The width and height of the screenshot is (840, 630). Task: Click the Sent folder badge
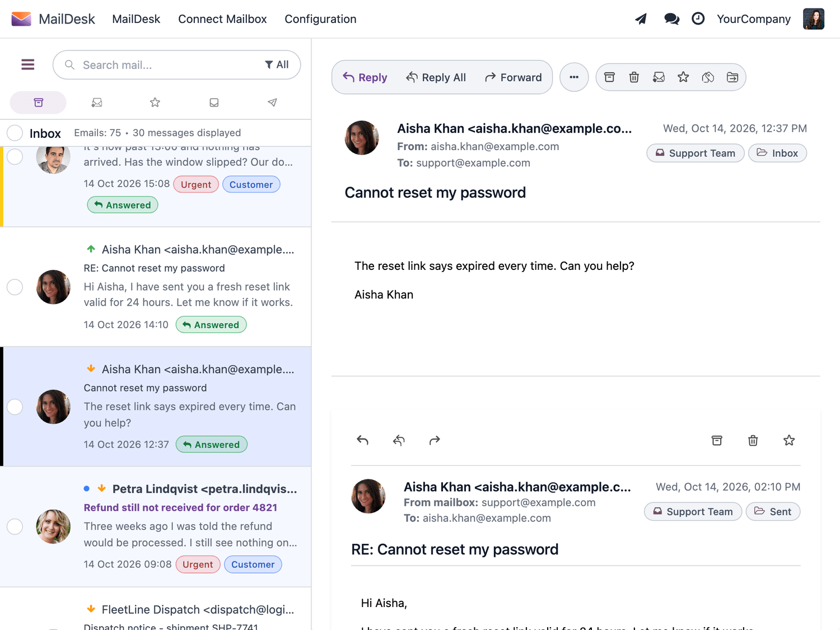(x=773, y=512)
